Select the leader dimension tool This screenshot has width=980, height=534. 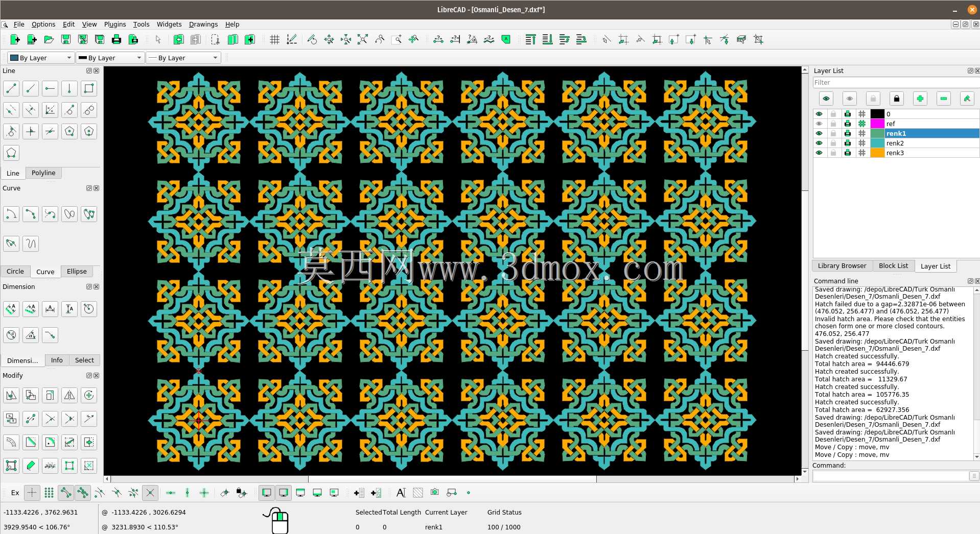pyautogui.click(x=50, y=335)
